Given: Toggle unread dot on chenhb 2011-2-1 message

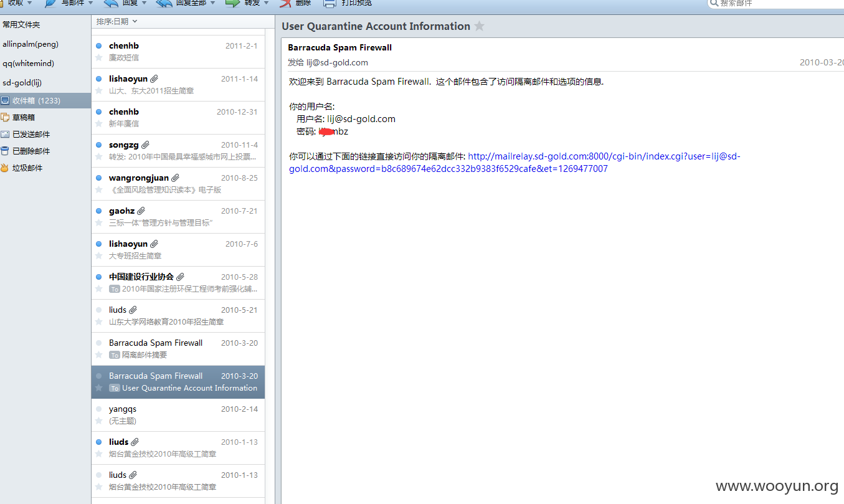Looking at the screenshot, I should (98, 45).
